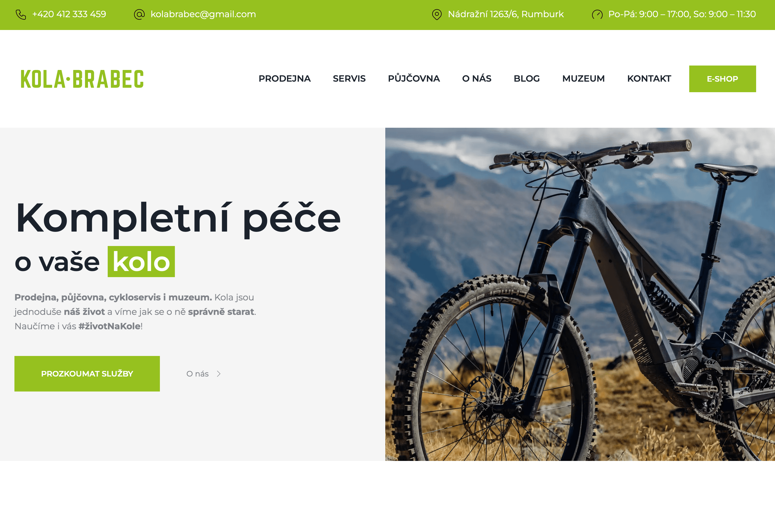The width and height of the screenshot is (775, 532).
Task: Click the kolabrabec@gmail.com email link
Action: pyautogui.click(x=203, y=14)
